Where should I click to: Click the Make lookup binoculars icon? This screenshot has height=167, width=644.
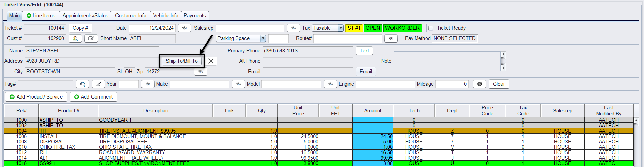tap(238, 84)
